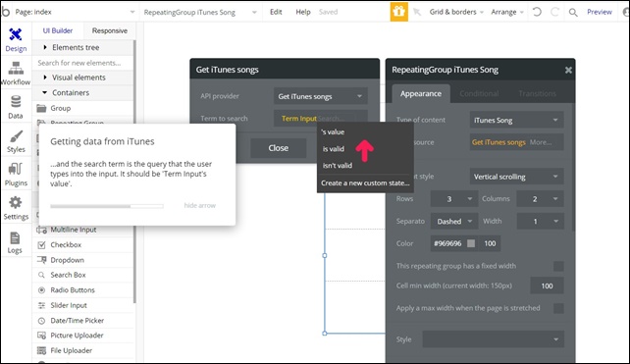Viewport: 630px width, 364px height.
Task: Open the Design tab in sidebar
Action: [16, 40]
